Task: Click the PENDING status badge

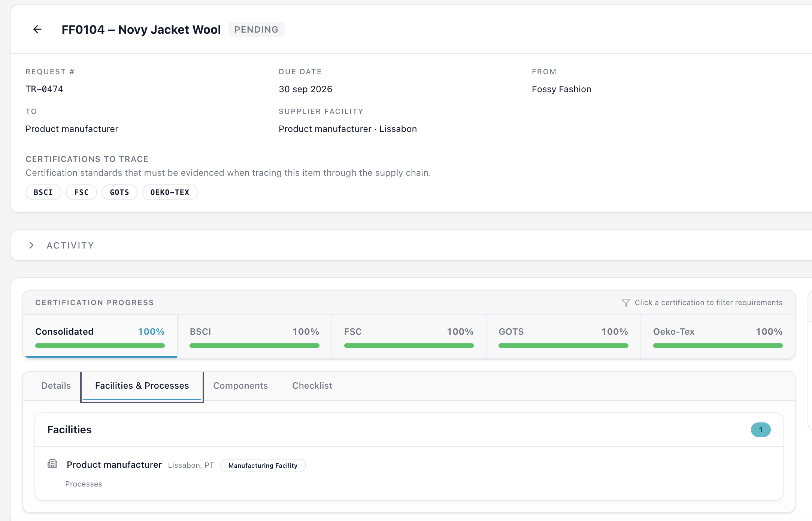Action: [x=257, y=29]
